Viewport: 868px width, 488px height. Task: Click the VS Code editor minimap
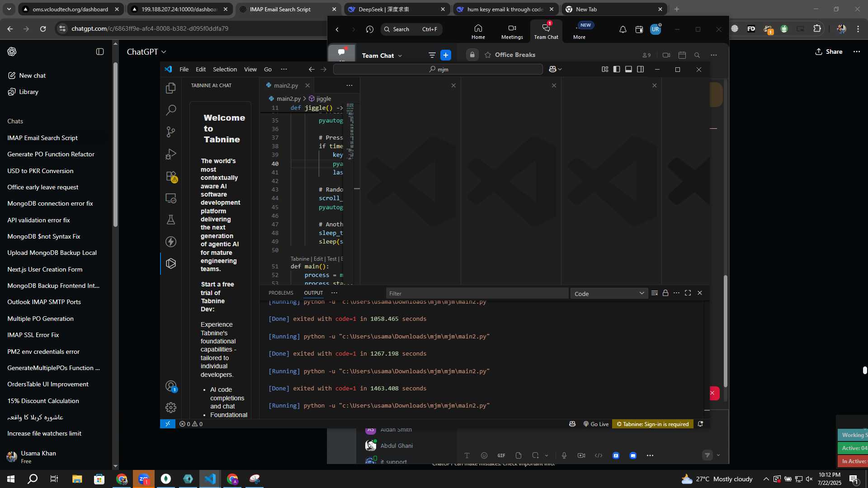[350, 131]
